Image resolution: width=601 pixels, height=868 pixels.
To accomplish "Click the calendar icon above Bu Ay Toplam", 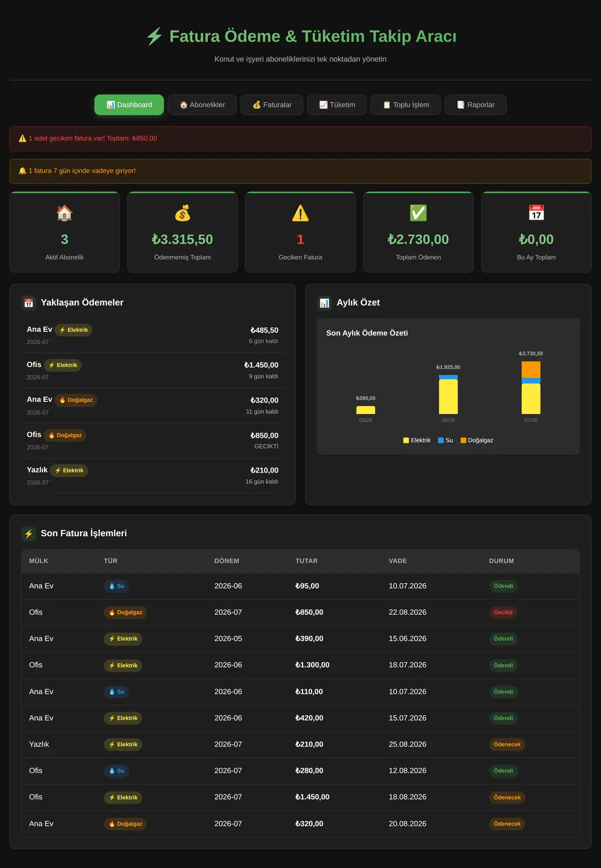I will pyautogui.click(x=536, y=213).
